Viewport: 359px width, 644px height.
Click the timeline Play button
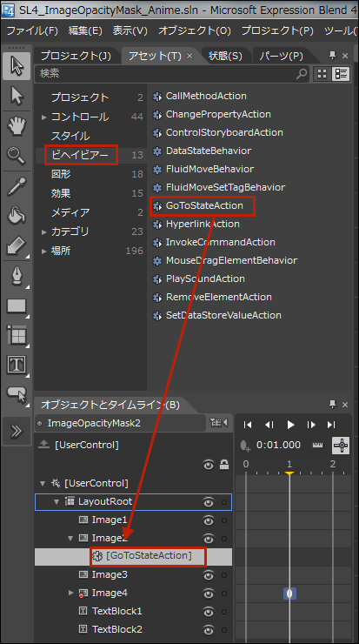(x=290, y=425)
